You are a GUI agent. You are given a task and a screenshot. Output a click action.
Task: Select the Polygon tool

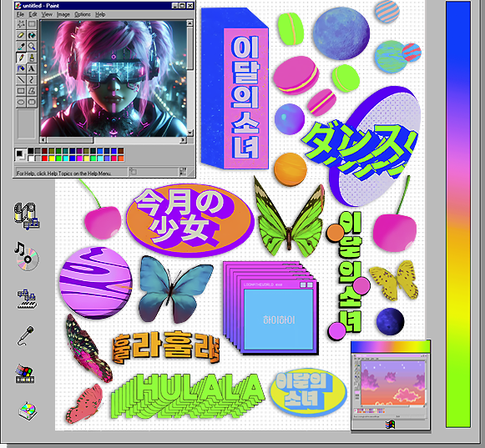tap(32, 91)
